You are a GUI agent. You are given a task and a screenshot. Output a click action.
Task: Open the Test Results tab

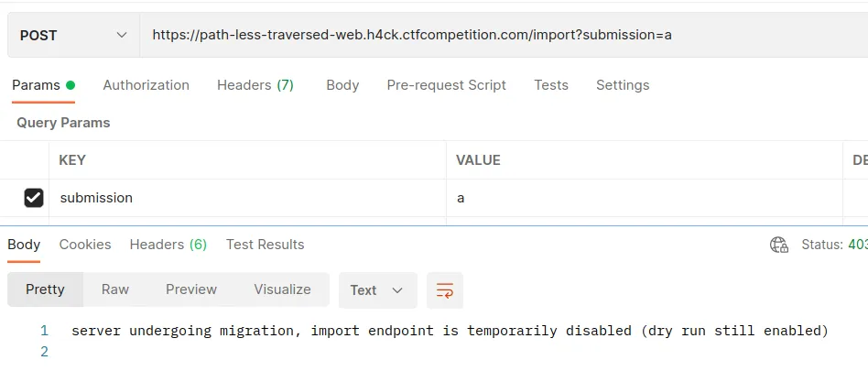(x=266, y=245)
